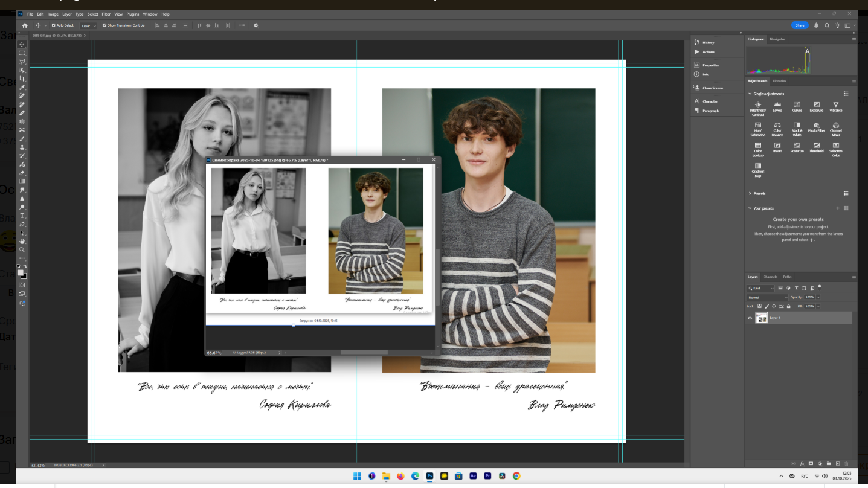Select the Crop tool

click(22, 79)
